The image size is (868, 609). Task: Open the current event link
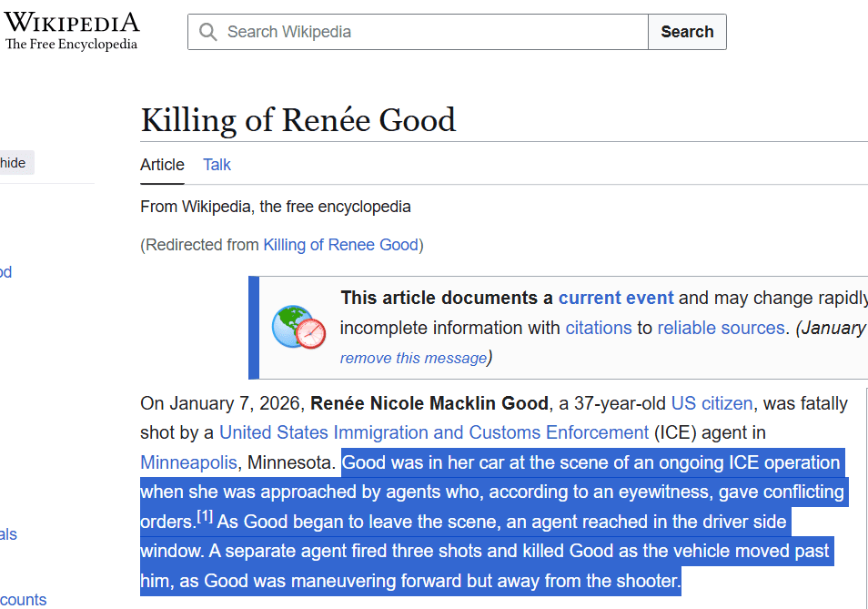pyautogui.click(x=616, y=298)
